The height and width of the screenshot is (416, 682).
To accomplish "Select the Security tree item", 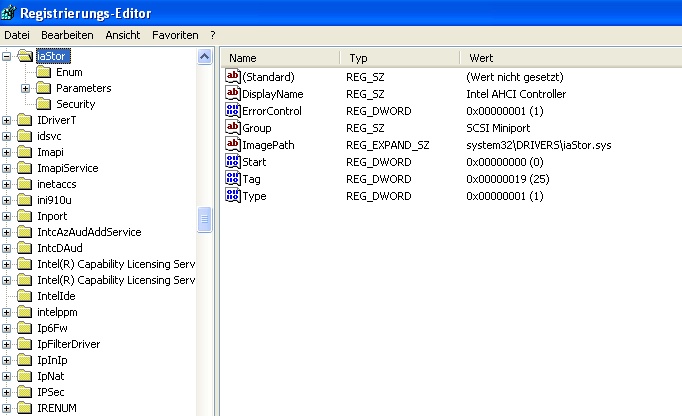I will [76, 104].
